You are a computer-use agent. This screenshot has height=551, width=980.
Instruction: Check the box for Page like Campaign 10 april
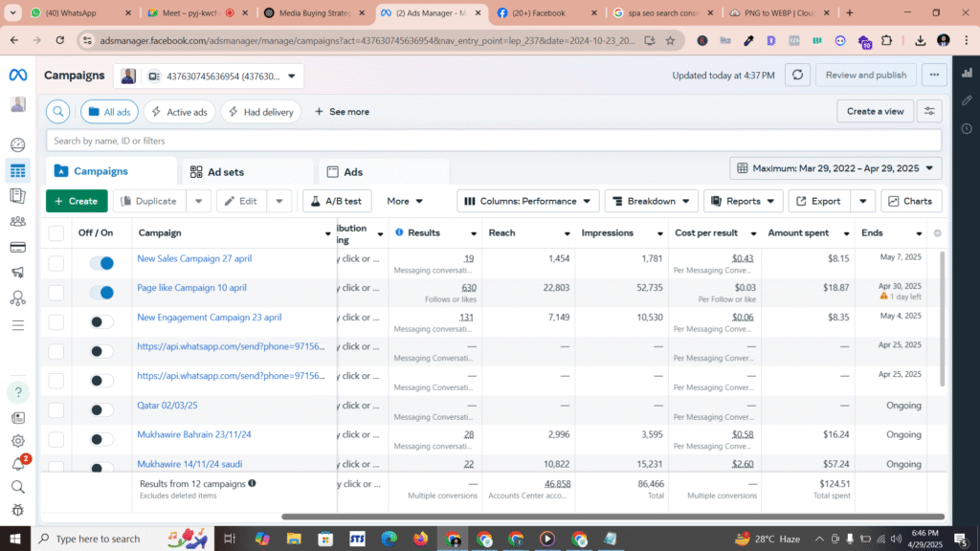[x=56, y=292]
